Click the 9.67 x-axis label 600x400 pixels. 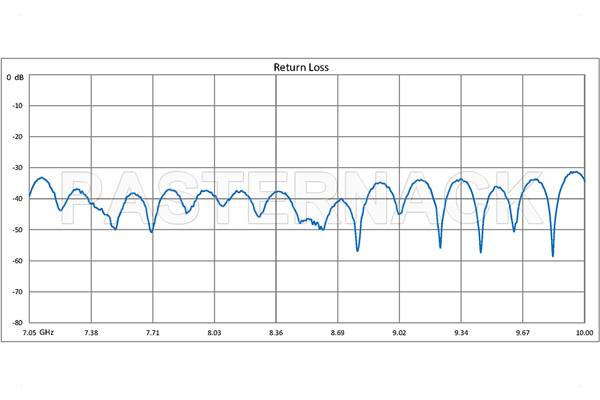(x=523, y=331)
